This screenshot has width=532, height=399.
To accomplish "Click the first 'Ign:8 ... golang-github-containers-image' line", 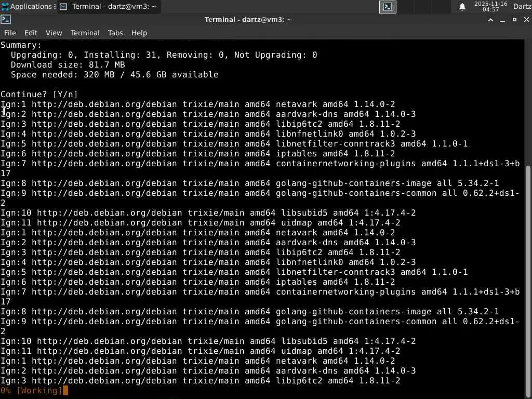I will pos(250,183).
